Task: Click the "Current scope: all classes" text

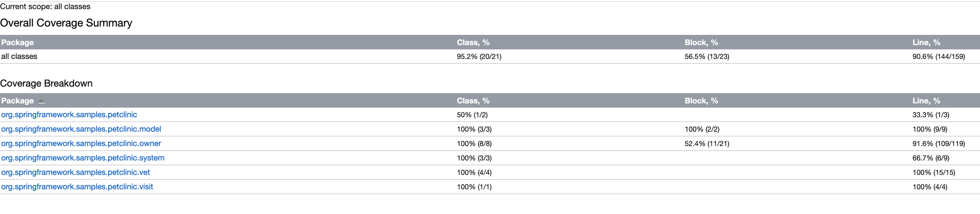Action: coord(45,7)
